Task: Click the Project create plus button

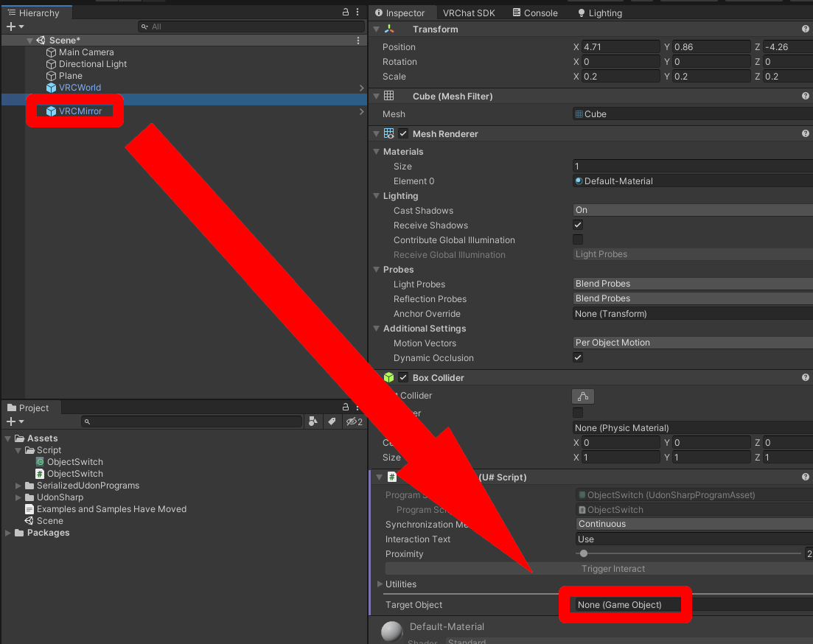Action: pyautogui.click(x=11, y=421)
